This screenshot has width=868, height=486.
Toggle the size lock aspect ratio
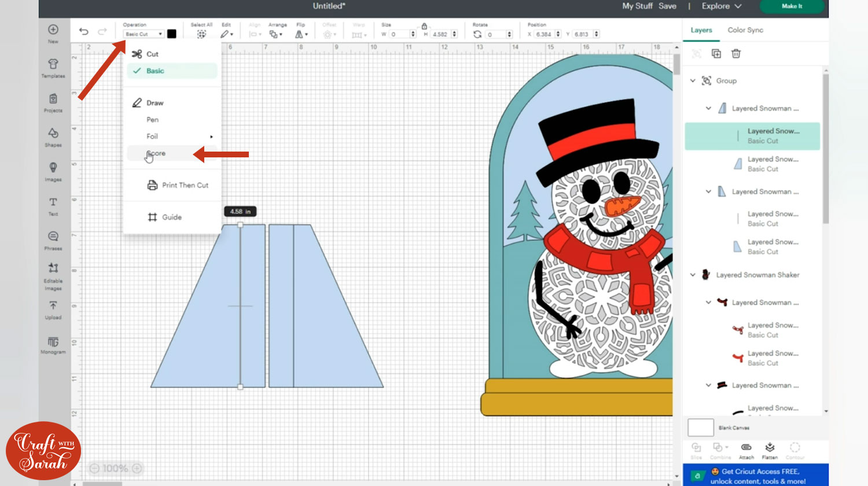pos(424,26)
